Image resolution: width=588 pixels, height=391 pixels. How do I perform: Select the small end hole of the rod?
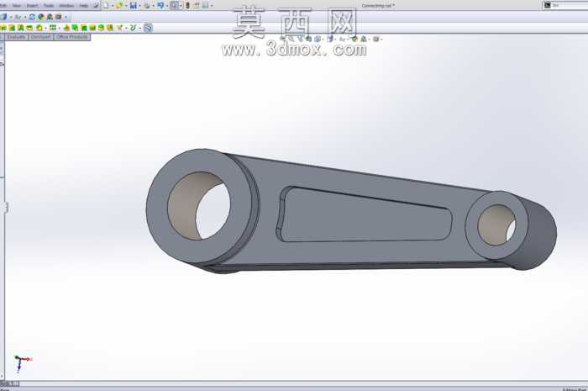click(496, 225)
